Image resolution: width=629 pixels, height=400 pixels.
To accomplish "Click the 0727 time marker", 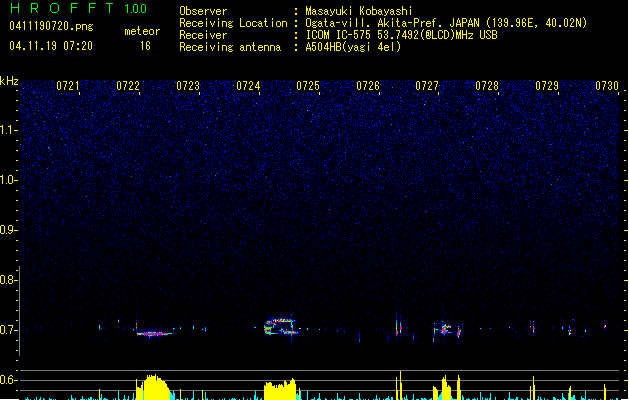I will point(427,86).
